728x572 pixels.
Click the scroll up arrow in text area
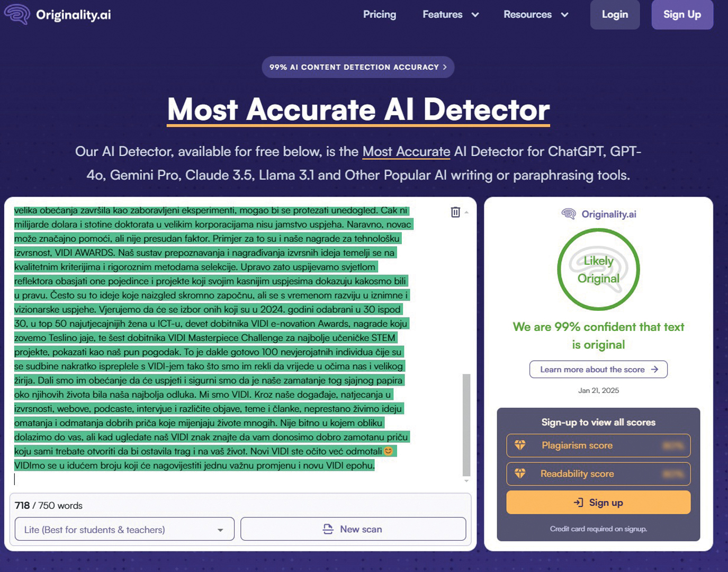click(466, 212)
